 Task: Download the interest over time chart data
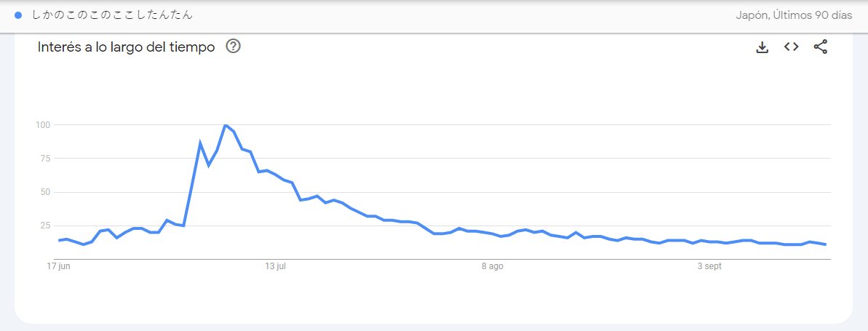point(763,47)
